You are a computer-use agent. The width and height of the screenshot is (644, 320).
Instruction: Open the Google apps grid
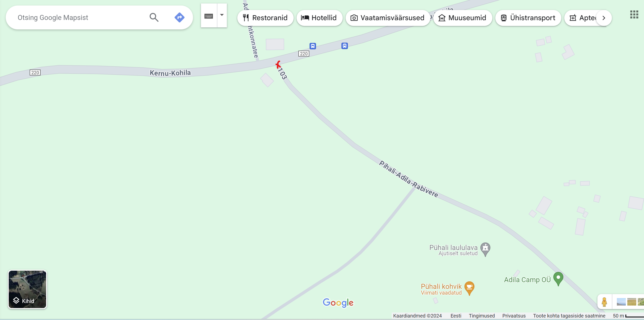[x=634, y=14]
